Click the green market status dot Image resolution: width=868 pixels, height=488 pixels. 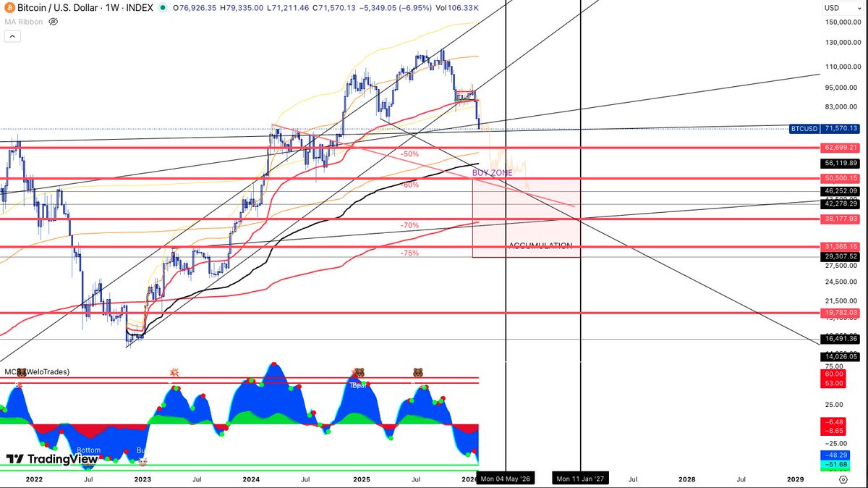pyautogui.click(x=161, y=8)
